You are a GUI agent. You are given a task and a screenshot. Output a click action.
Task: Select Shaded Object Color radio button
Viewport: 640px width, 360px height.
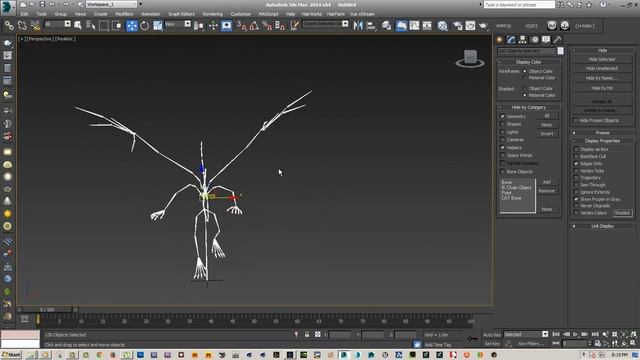525,88
